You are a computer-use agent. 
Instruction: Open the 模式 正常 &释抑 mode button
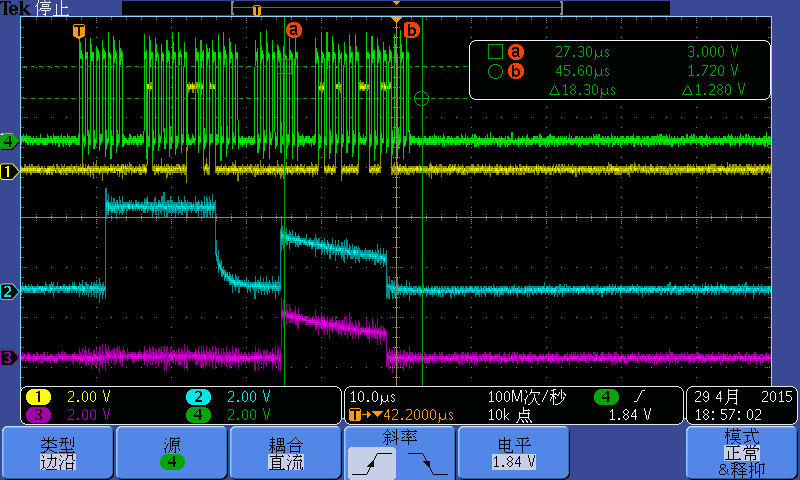[x=742, y=453]
